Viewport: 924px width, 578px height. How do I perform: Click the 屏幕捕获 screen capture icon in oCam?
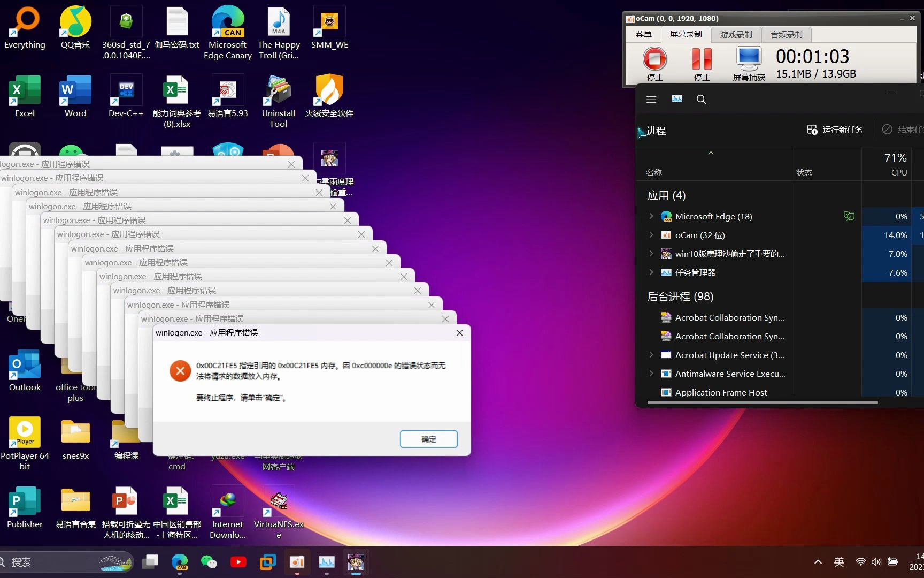pyautogui.click(x=748, y=58)
